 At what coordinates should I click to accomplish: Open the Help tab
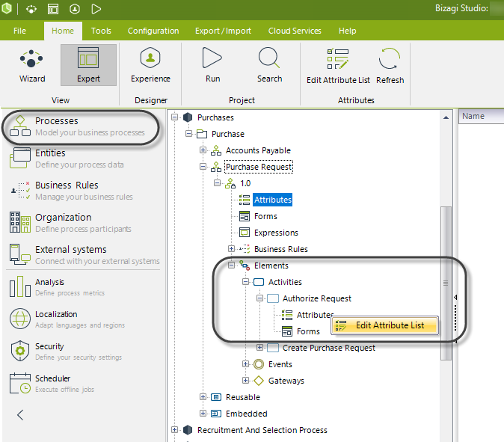pyautogui.click(x=347, y=31)
